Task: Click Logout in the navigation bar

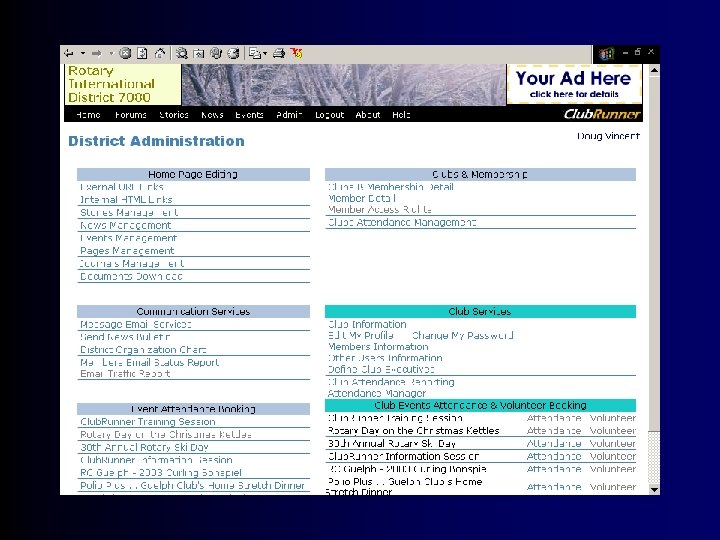Action: (x=329, y=115)
